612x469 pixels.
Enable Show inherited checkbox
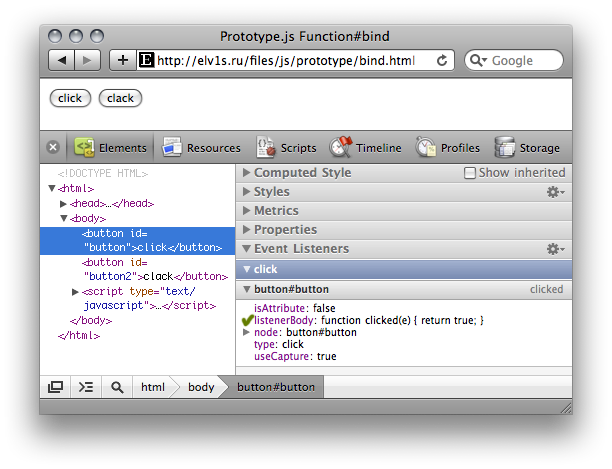[470, 172]
